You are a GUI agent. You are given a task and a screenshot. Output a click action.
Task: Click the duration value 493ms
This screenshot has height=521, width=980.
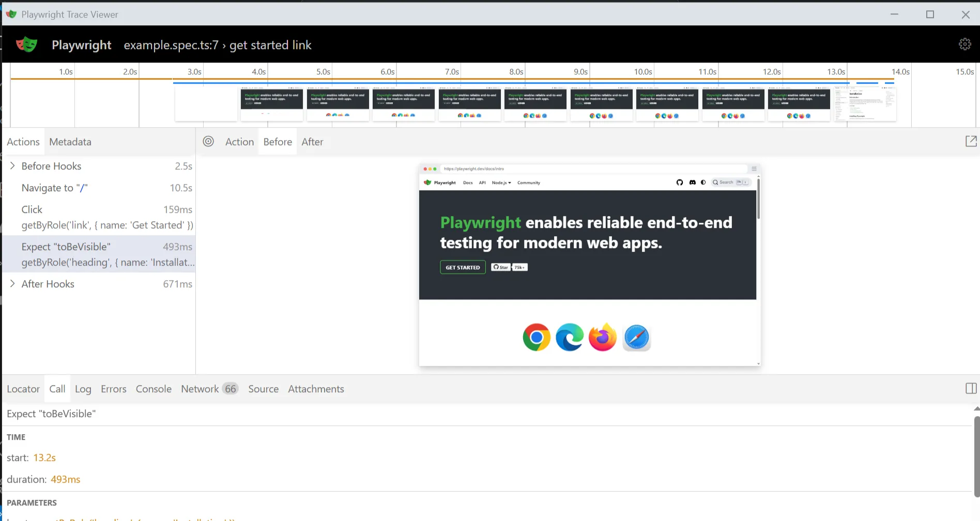click(66, 479)
